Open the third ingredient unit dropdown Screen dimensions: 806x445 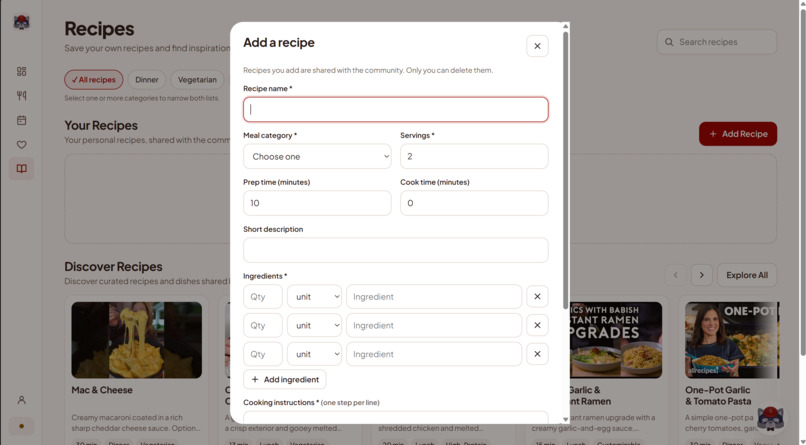click(x=314, y=354)
